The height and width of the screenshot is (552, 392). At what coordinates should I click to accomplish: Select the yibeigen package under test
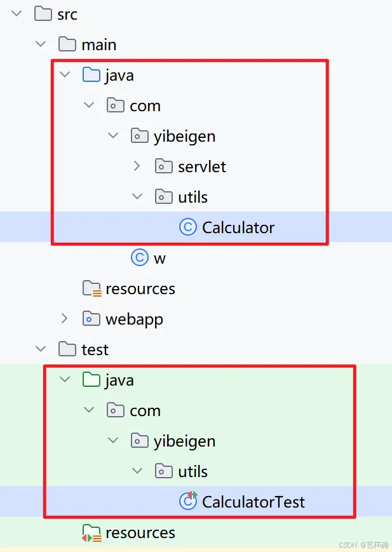click(184, 441)
